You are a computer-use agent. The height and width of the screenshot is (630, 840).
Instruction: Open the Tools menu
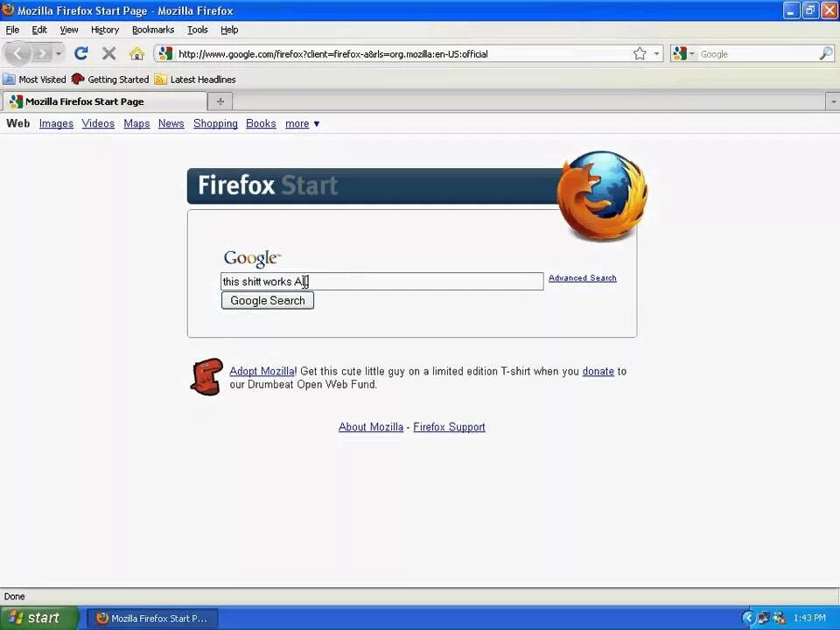coord(198,30)
